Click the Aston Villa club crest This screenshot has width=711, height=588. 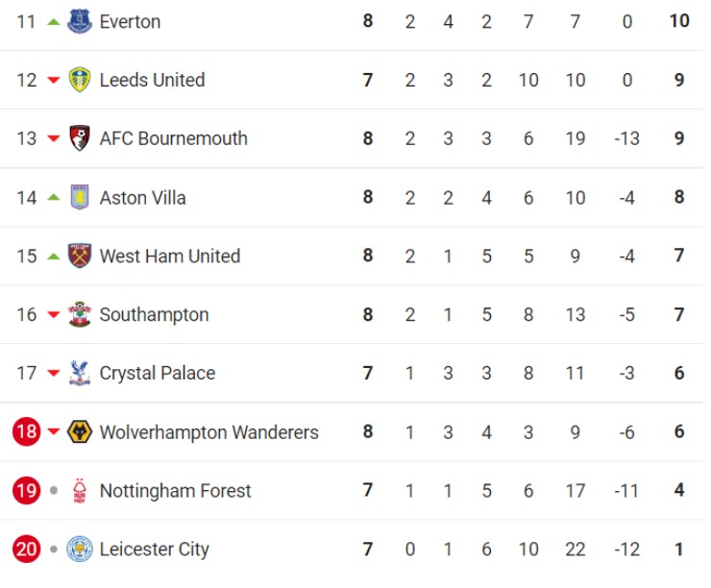tap(80, 198)
